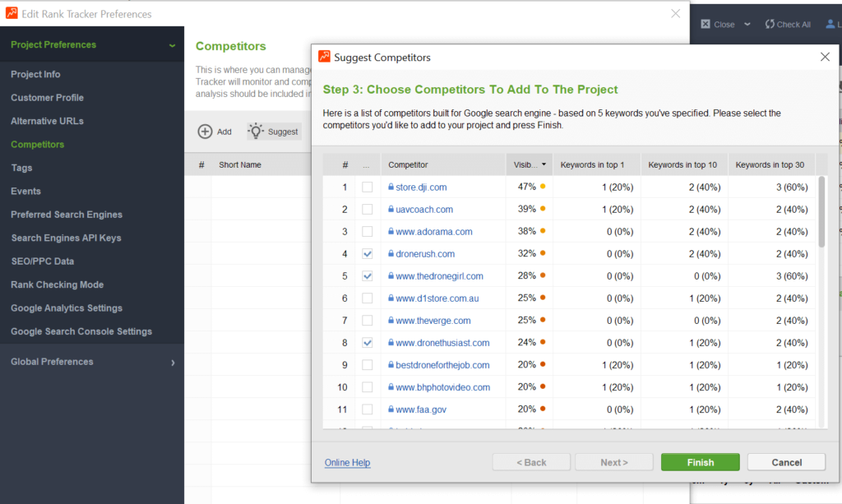Select Competitors in the preferences sidebar

tap(38, 145)
